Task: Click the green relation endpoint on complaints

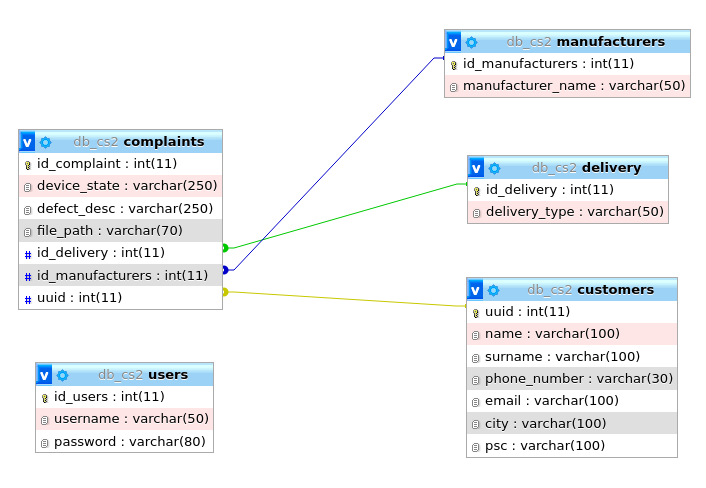Action: 225,248
